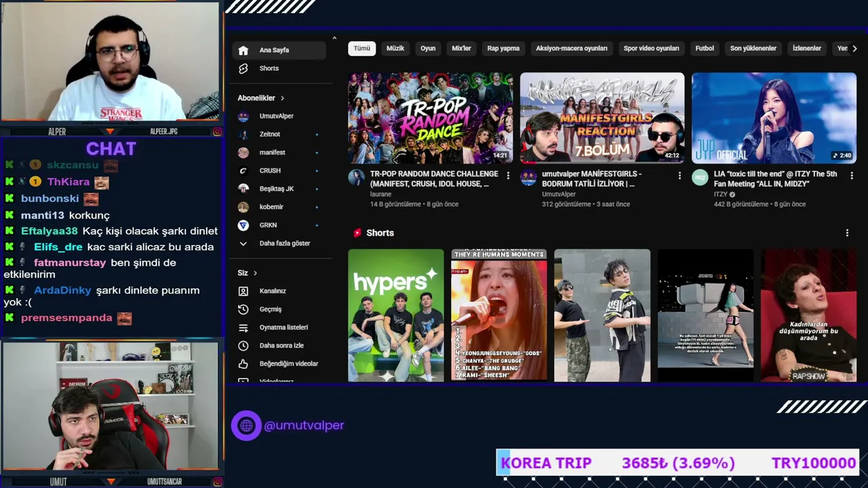This screenshot has height=488, width=868.
Task: Open the hypers Shorts thumbnail
Action: 396,316
